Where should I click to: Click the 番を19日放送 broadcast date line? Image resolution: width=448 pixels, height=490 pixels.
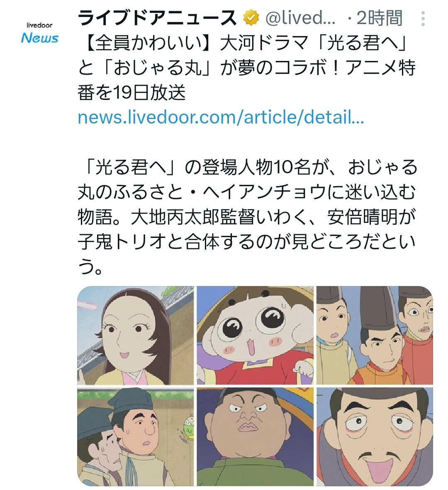(131, 93)
